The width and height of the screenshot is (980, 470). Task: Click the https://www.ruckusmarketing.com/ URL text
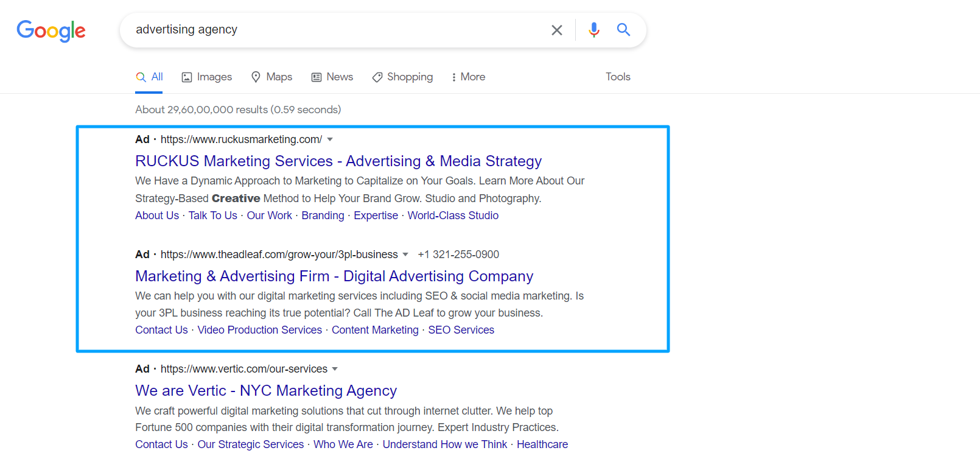(x=242, y=139)
